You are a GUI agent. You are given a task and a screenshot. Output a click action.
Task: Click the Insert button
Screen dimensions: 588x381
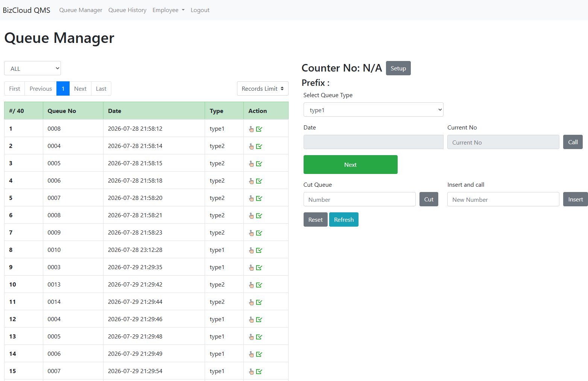[x=575, y=199]
